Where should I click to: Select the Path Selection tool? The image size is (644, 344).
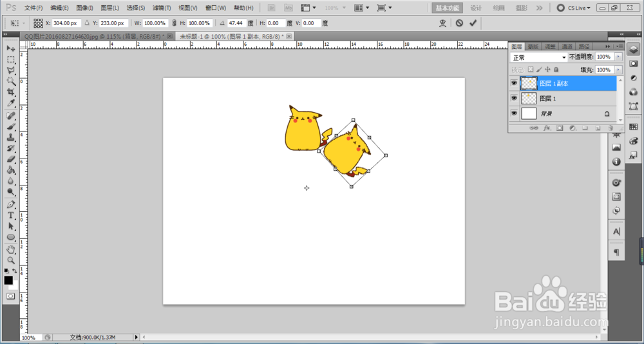point(11,226)
